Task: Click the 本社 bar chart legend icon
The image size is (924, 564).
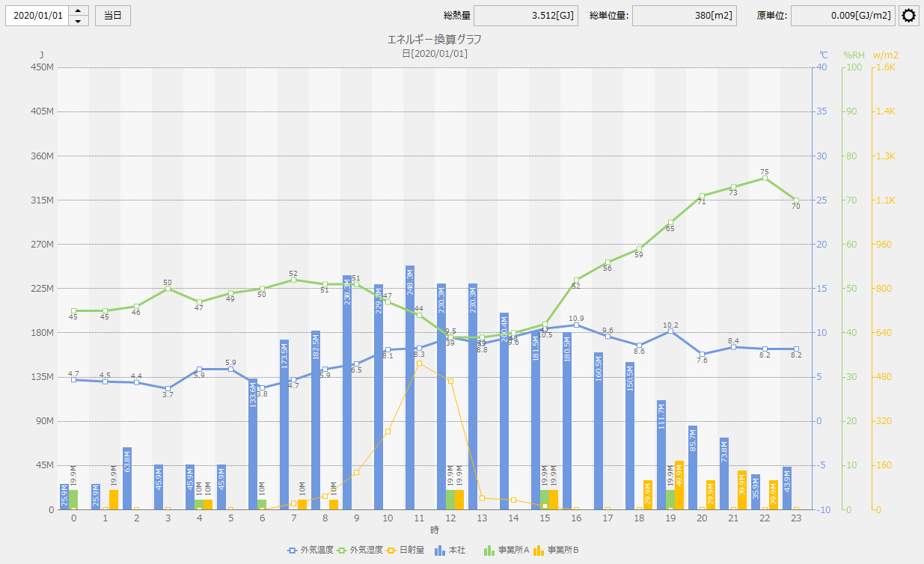Action: click(x=440, y=550)
